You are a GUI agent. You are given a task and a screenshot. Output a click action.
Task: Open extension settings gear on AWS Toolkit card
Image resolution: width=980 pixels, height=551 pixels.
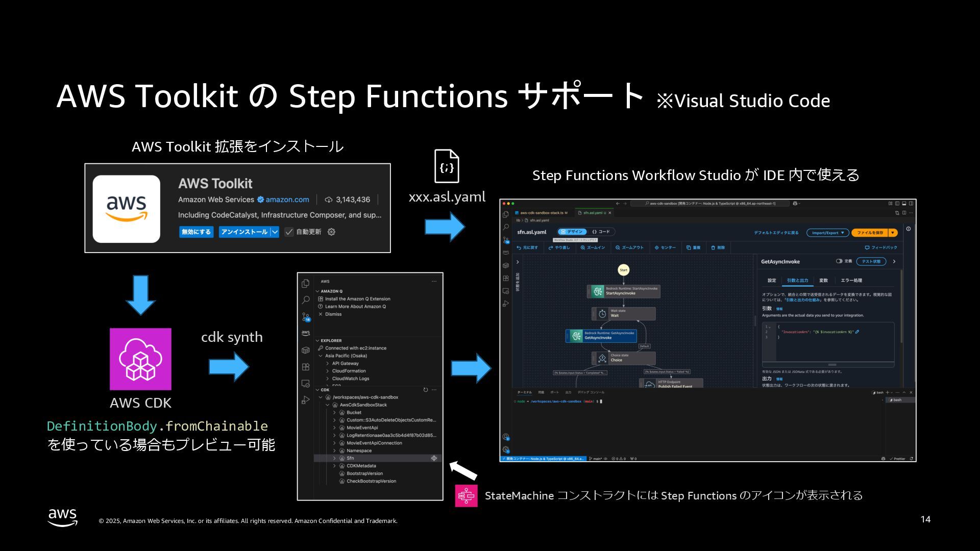point(331,232)
